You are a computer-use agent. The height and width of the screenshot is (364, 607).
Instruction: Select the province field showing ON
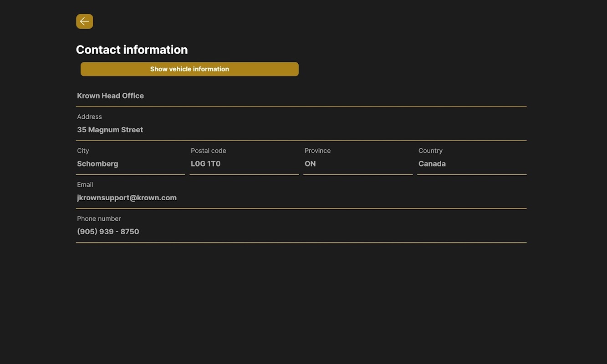point(358,164)
